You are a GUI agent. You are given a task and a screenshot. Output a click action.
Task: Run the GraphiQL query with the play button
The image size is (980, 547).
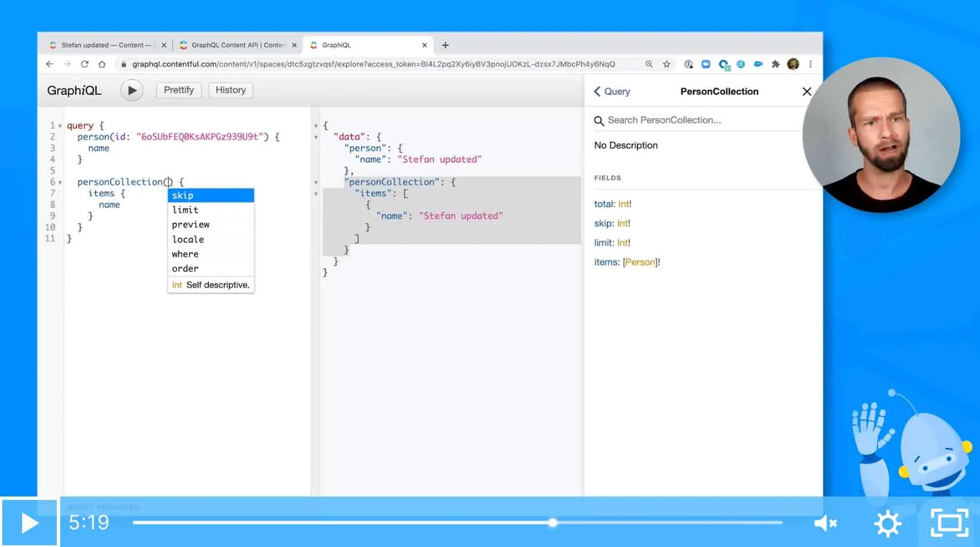(x=132, y=90)
